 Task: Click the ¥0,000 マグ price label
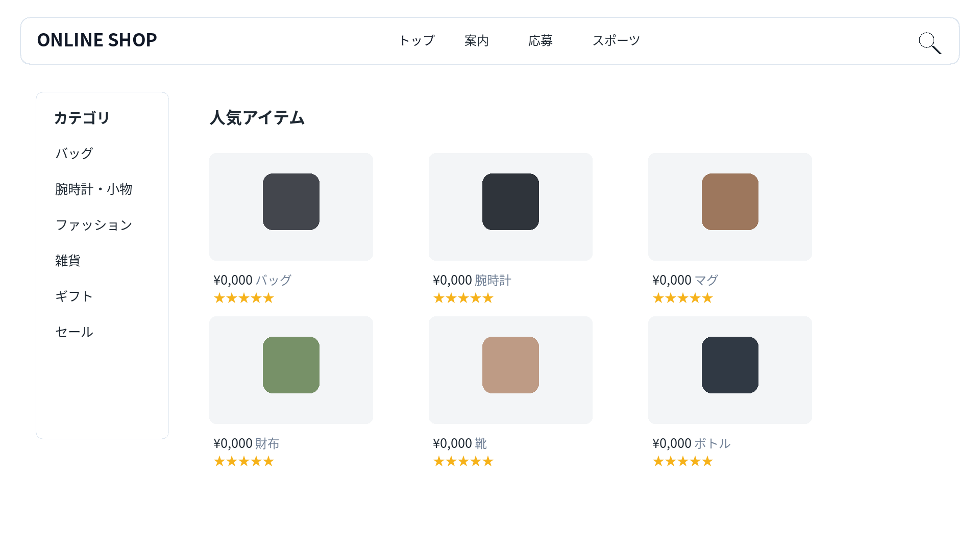[x=685, y=280]
